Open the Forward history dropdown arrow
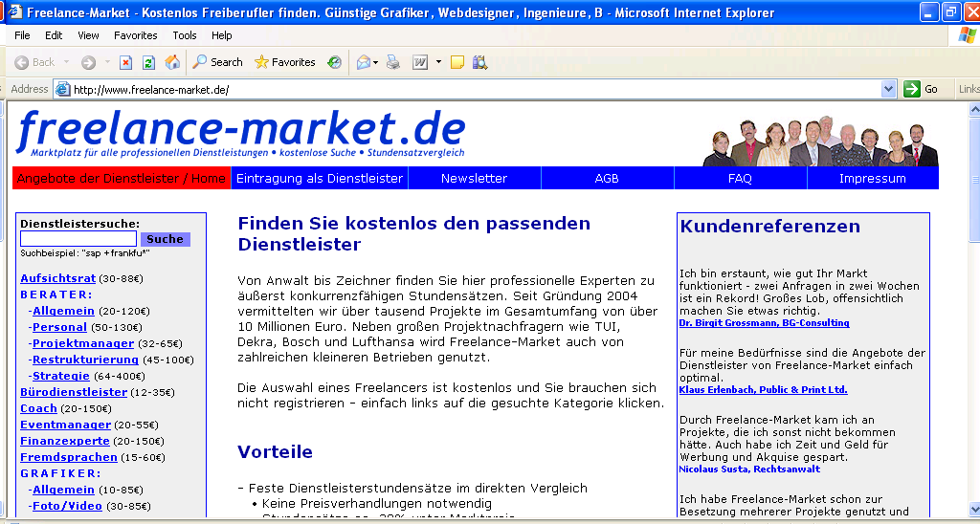 [x=107, y=62]
